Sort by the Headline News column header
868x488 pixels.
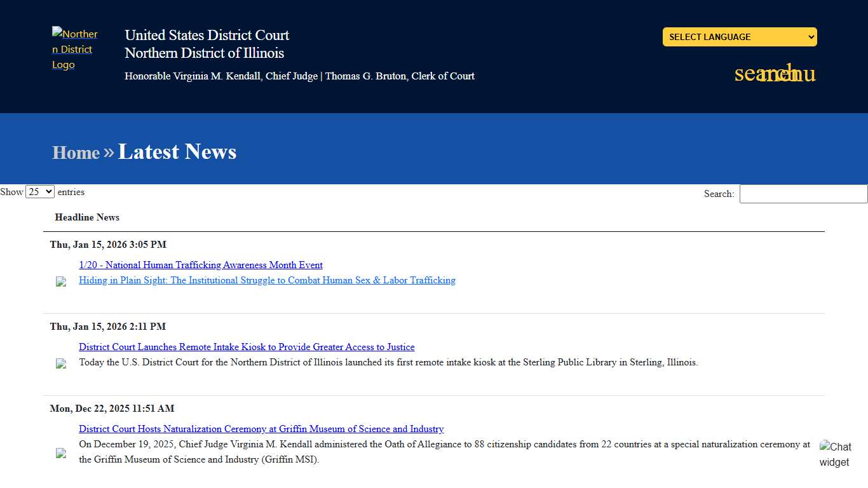click(87, 217)
